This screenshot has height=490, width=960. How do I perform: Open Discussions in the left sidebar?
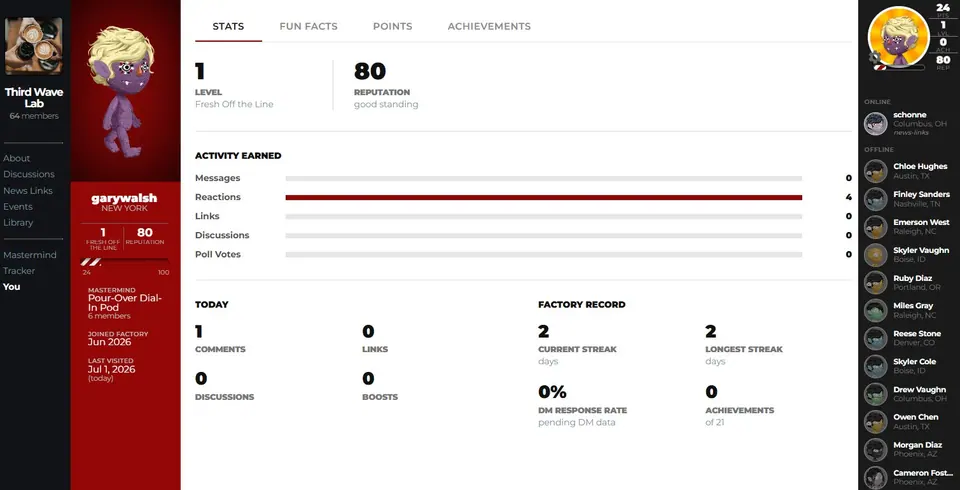29,174
